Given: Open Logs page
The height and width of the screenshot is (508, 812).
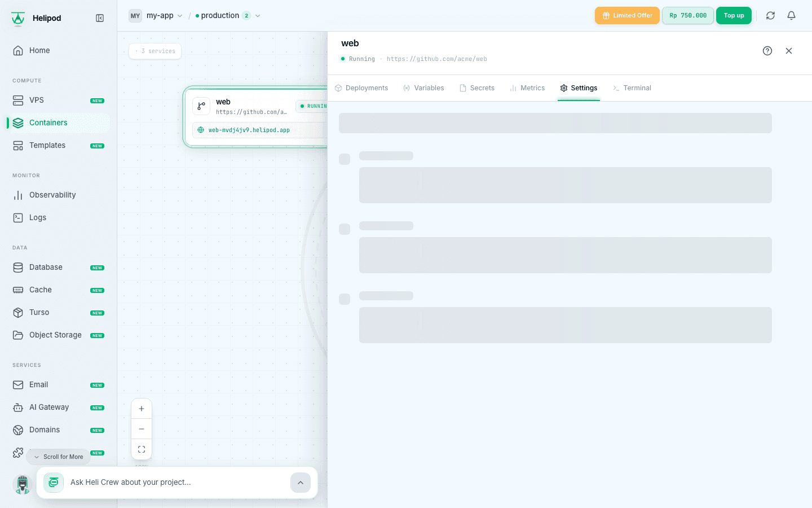Looking at the screenshot, I should pyautogui.click(x=59, y=217).
